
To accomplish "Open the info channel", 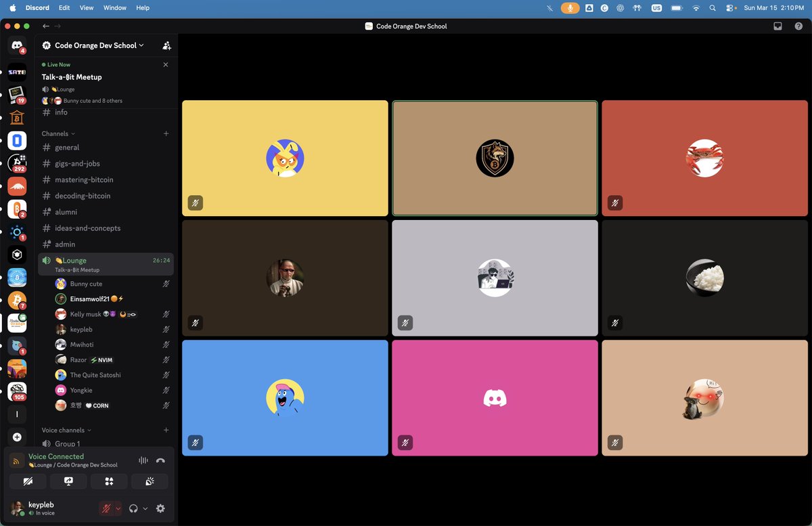I will coord(106,112).
